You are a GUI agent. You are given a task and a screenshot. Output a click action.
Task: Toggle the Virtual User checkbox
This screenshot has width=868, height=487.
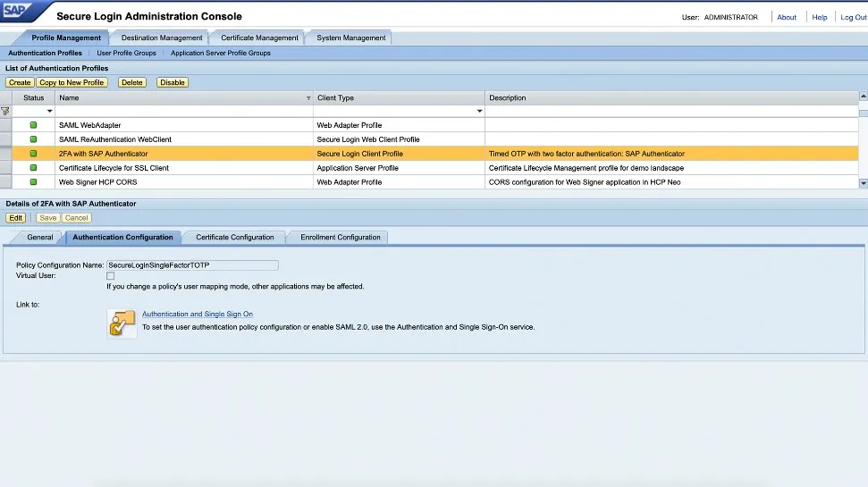(x=111, y=276)
